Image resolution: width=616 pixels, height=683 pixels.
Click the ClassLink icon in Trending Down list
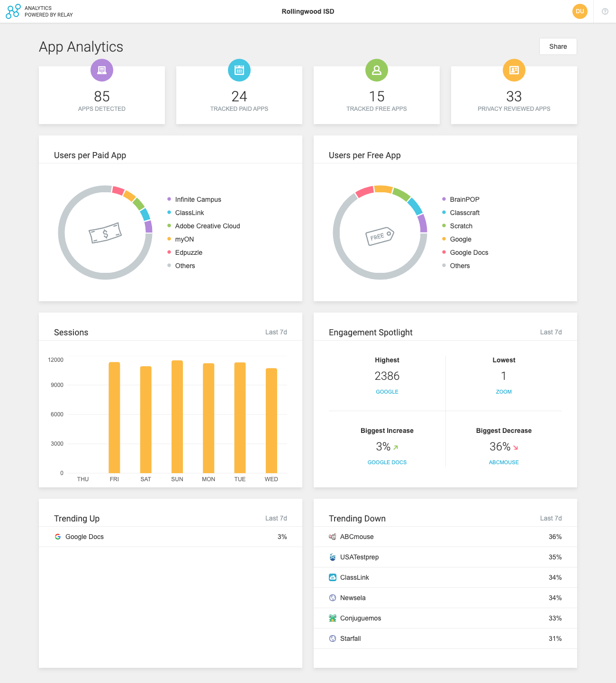click(332, 577)
